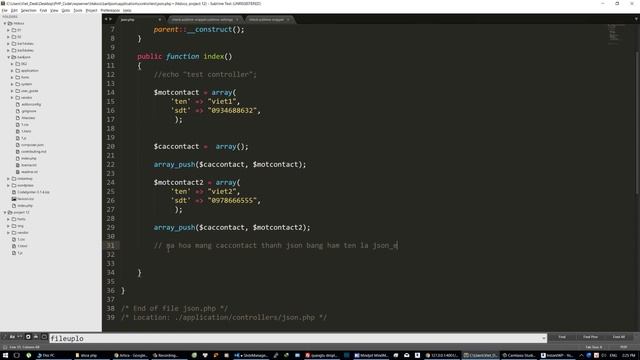The width and height of the screenshot is (640, 360).
Task: Open the 127.0.0.1 Chrome taskbar window
Action: point(442,356)
